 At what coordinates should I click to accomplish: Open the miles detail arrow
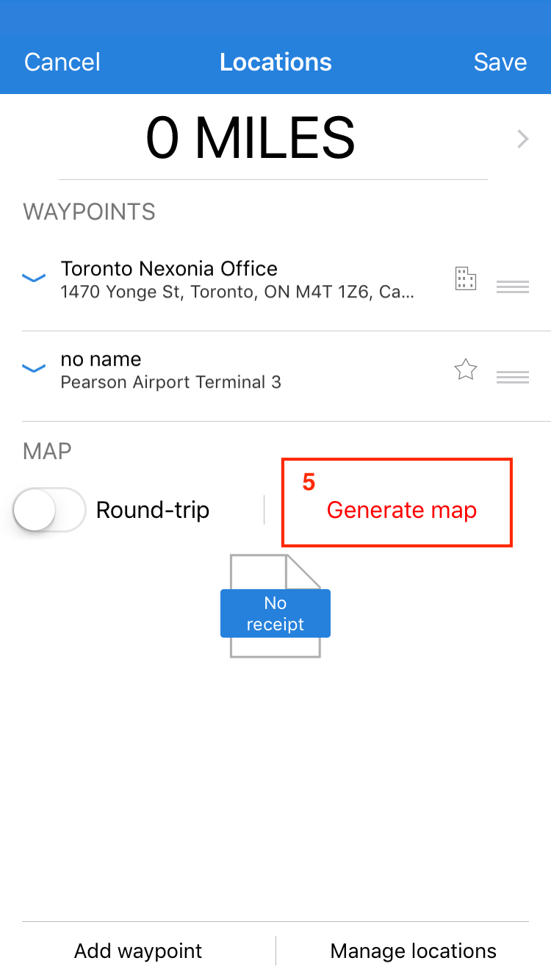[x=523, y=139]
